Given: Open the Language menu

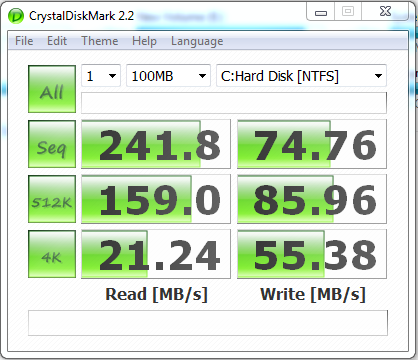Looking at the screenshot, I should coord(197,41).
